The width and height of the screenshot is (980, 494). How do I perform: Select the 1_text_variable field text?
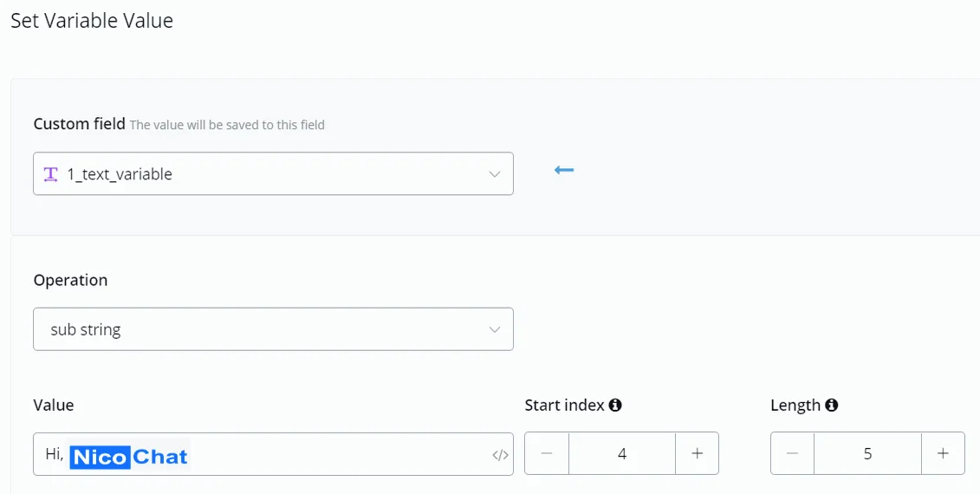coord(120,174)
